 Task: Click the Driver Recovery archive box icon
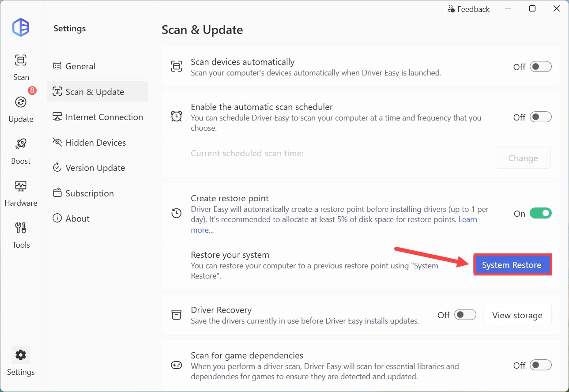tap(176, 315)
